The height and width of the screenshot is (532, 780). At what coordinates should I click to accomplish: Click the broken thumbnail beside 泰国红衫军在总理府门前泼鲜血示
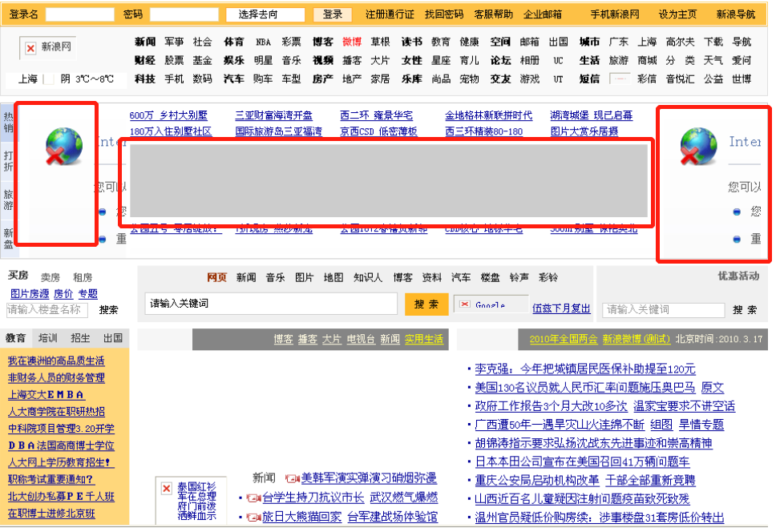click(167, 489)
